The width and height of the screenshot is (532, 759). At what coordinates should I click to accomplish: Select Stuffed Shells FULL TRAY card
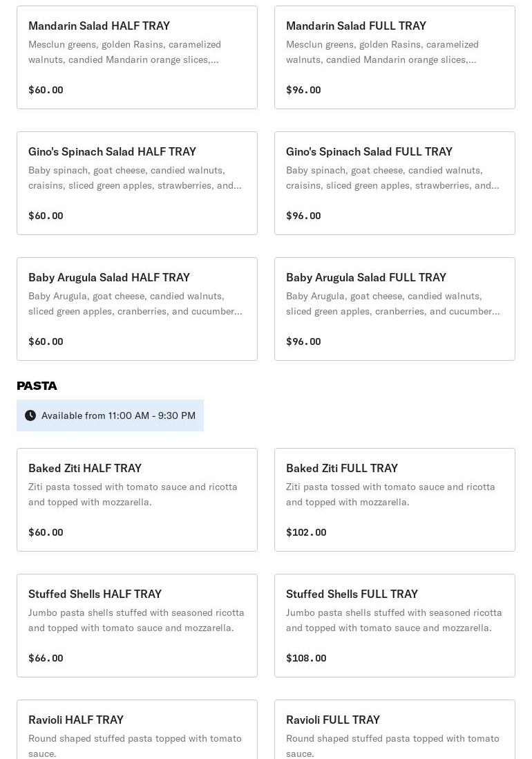click(x=395, y=626)
